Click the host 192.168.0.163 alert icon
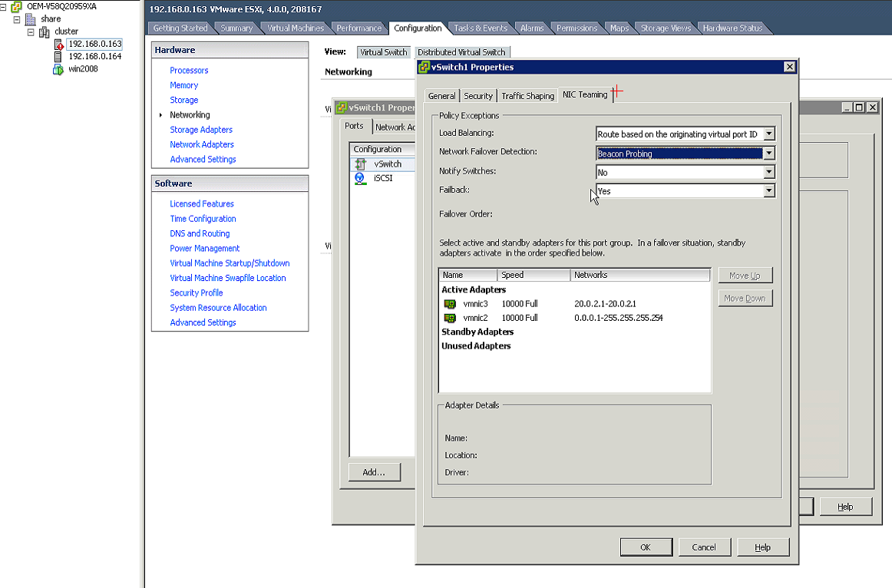 click(58, 45)
